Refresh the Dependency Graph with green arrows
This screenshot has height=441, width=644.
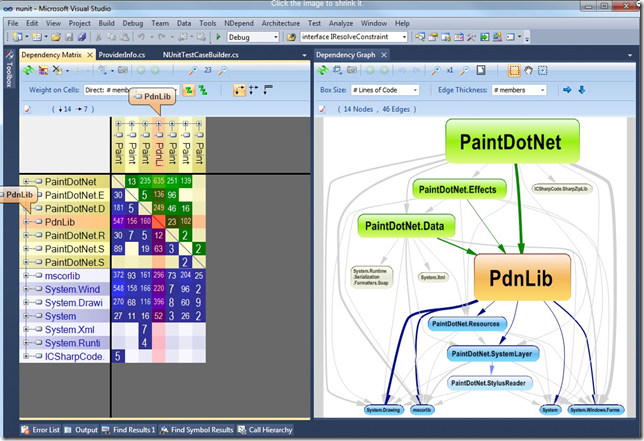click(323, 70)
